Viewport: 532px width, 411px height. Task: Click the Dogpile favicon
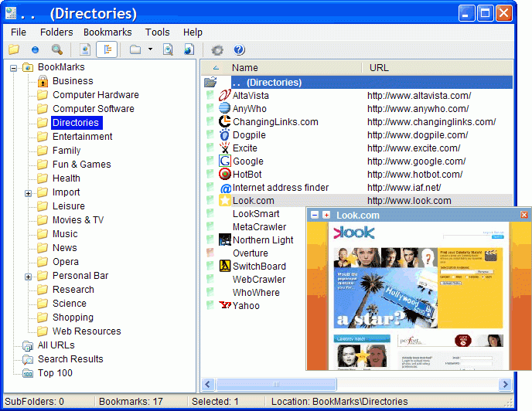tap(224, 134)
